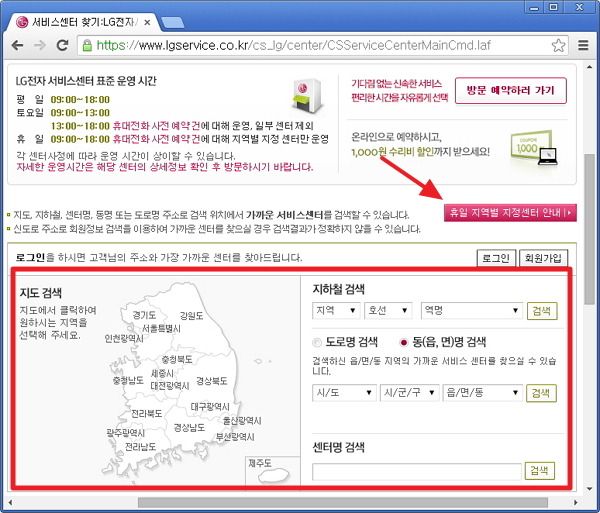The height and width of the screenshot is (513, 600).
Task: Open the 호선 line dropdown
Action: pyautogui.click(x=388, y=310)
